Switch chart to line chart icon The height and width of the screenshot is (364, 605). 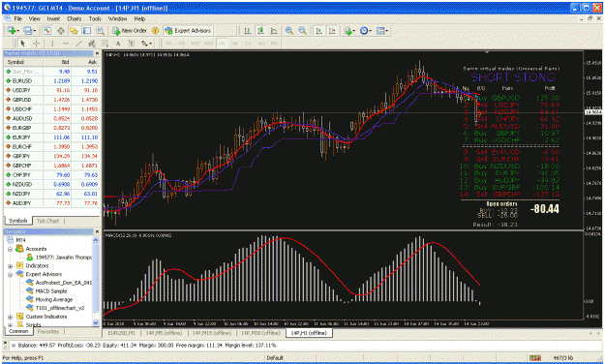(x=274, y=30)
